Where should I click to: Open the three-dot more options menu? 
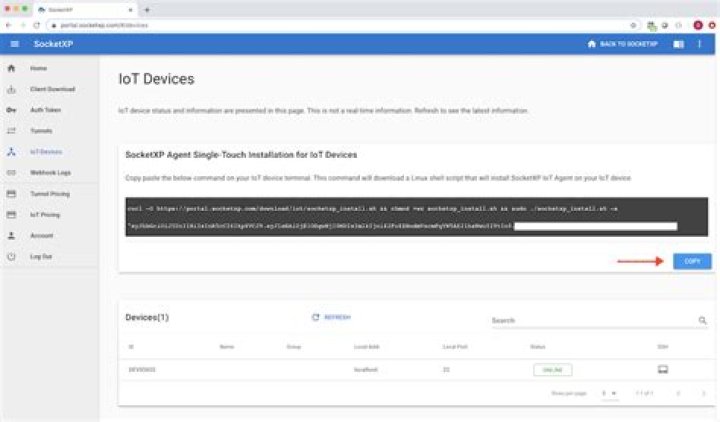(700, 45)
